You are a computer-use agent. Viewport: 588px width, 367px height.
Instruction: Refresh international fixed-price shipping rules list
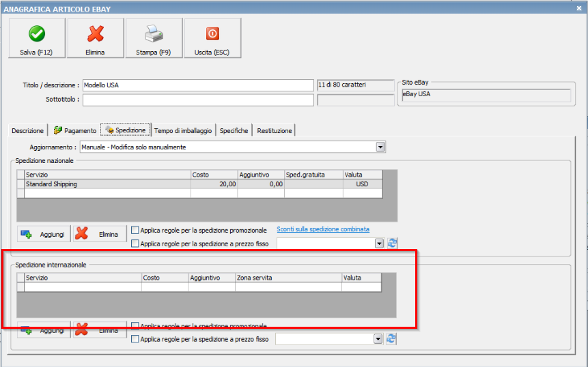coord(391,339)
